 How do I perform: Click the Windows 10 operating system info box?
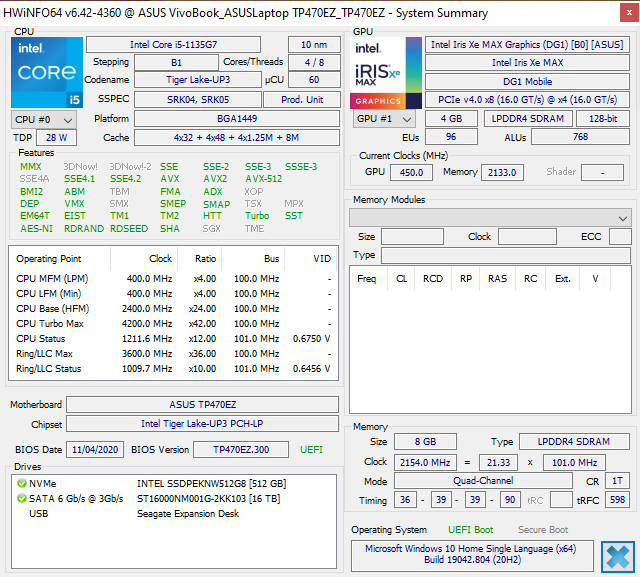point(471,555)
